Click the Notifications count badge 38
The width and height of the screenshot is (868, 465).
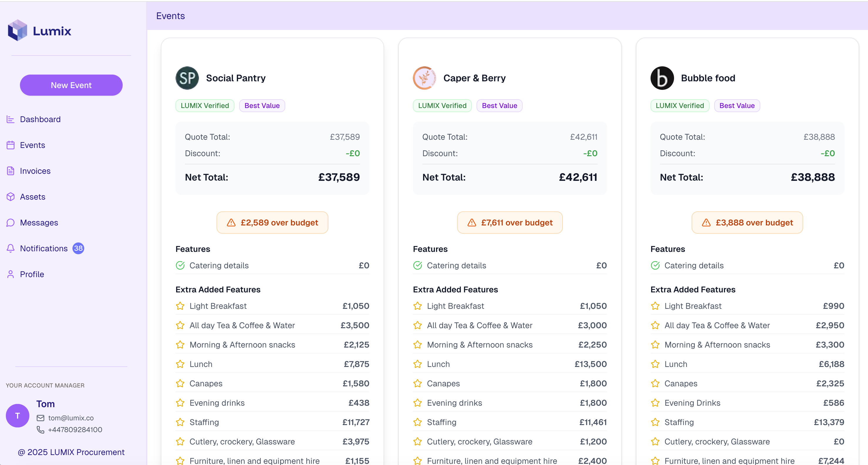(x=78, y=249)
